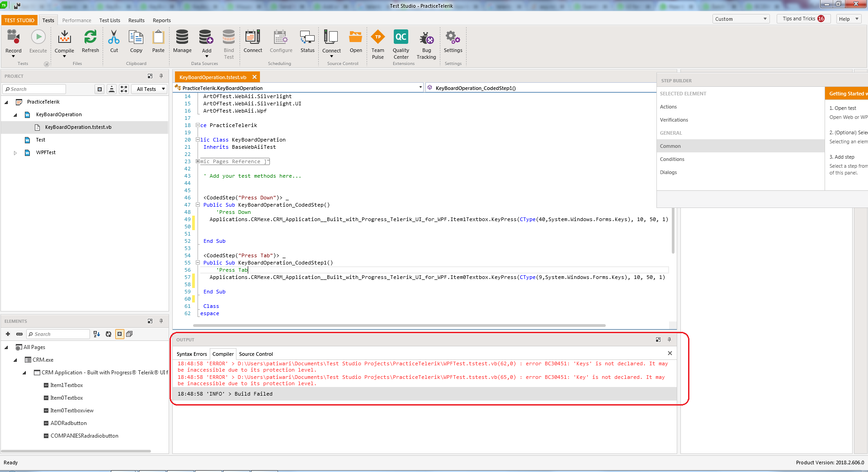The image size is (868, 472).
Task: Open Tips and Tricks
Action: pos(803,19)
